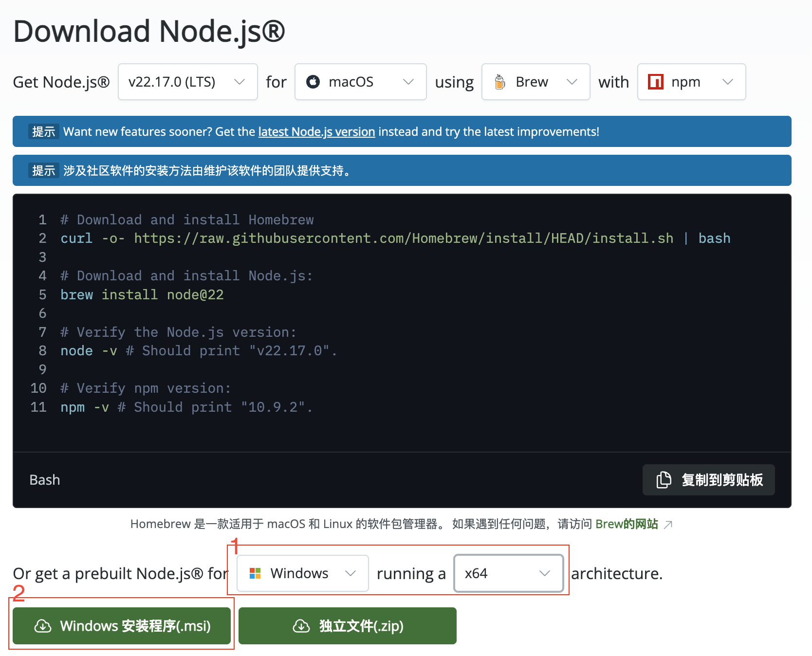Download the 独立文件(.zip) standalone file
The width and height of the screenshot is (812, 656).
coord(347,626)
